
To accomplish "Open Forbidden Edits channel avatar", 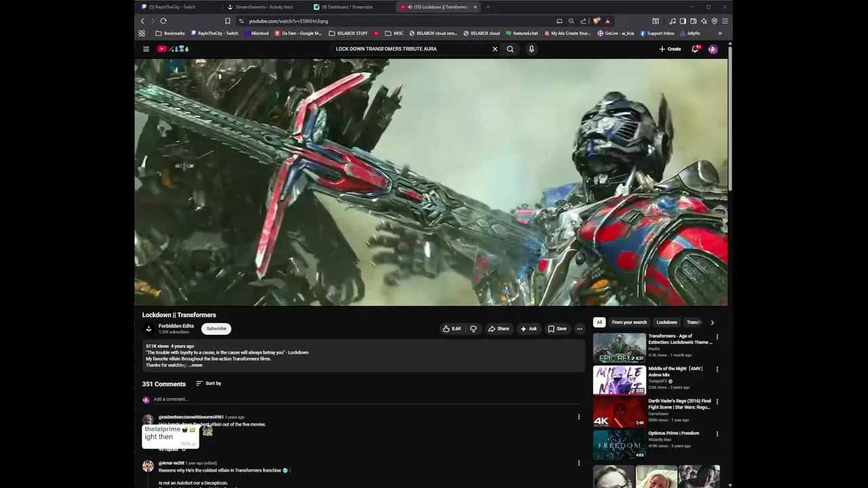I will click(149, 329).
